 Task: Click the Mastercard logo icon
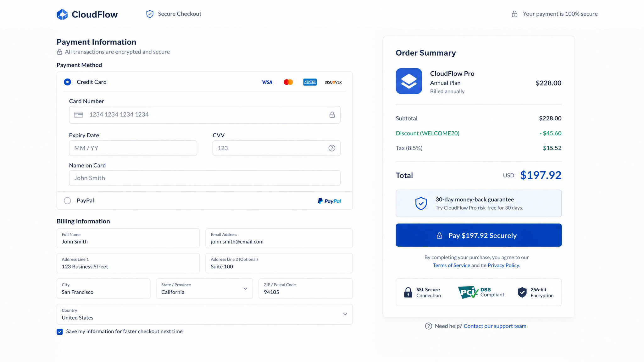pos(288,82)
